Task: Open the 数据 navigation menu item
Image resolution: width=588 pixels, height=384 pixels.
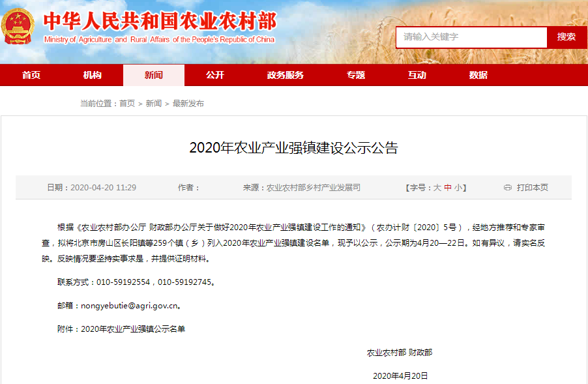Action: tap(478, 75)
